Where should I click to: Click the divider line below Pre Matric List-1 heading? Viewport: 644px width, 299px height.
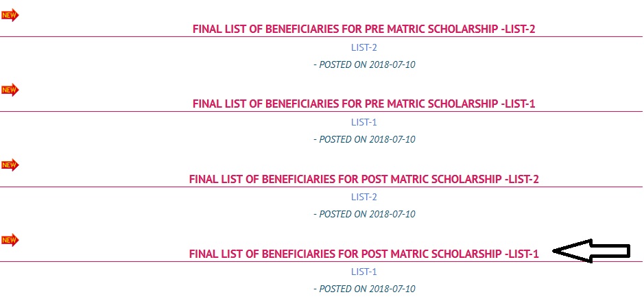click(321, 112)
